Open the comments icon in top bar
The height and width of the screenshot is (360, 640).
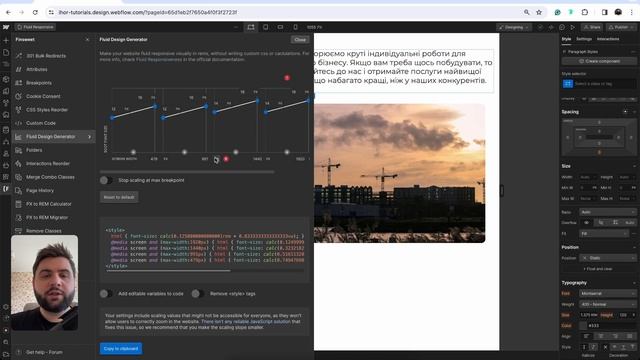coord(562,27)
